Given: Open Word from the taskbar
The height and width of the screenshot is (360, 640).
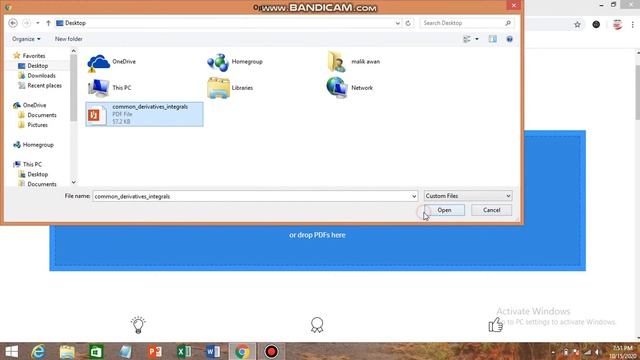Looking at the screenshot, I should coord(213,351).
